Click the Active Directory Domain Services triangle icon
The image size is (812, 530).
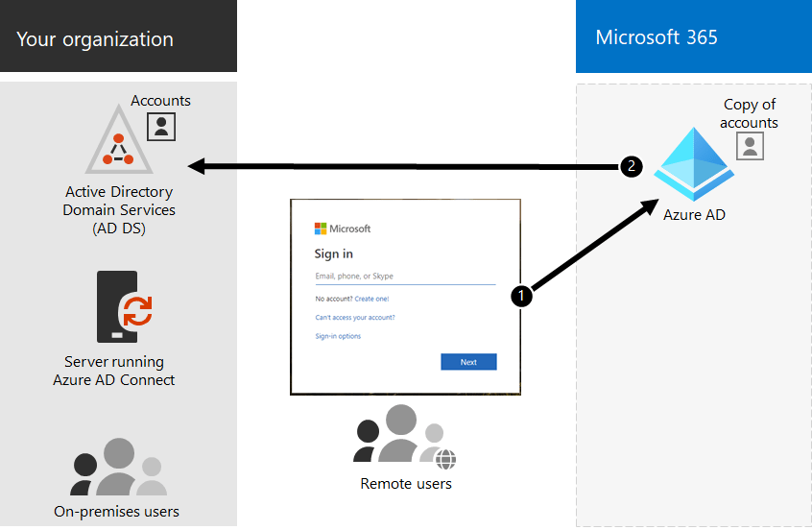(x=119, y=144)
